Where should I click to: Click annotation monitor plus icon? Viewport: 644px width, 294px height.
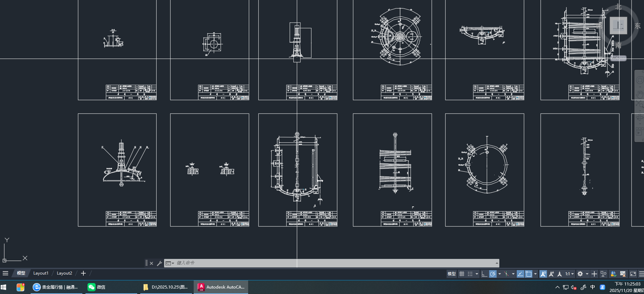(x=594, y=274)
